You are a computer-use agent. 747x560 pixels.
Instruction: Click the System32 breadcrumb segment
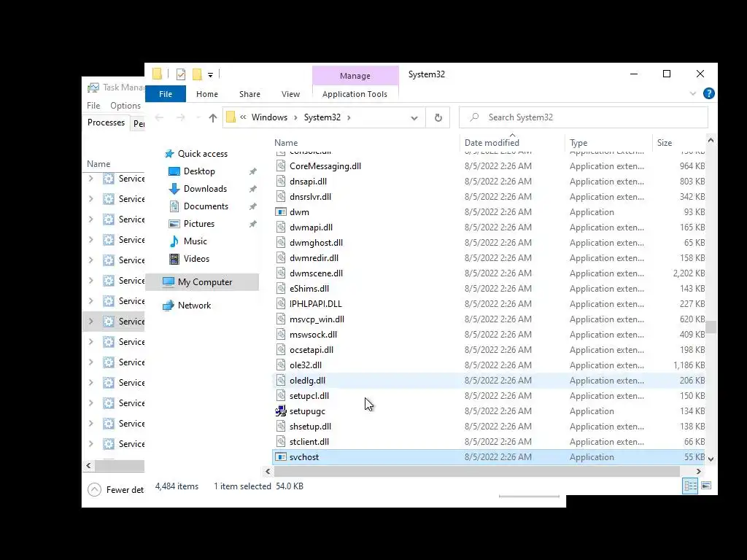(x=322, y=117)
